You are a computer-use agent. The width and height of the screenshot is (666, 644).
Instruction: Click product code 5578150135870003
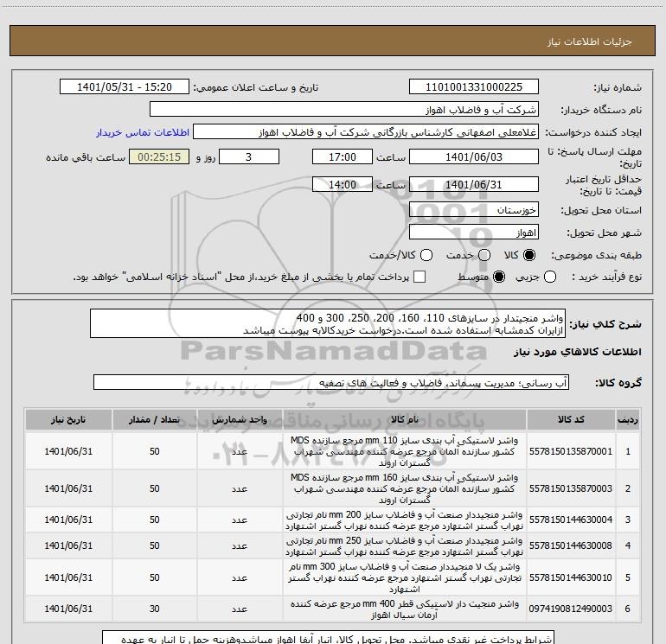571,488
